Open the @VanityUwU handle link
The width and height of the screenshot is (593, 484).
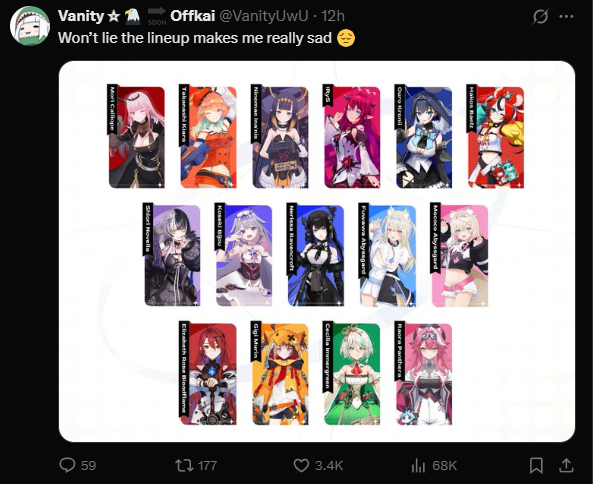[x=264, y=16]
